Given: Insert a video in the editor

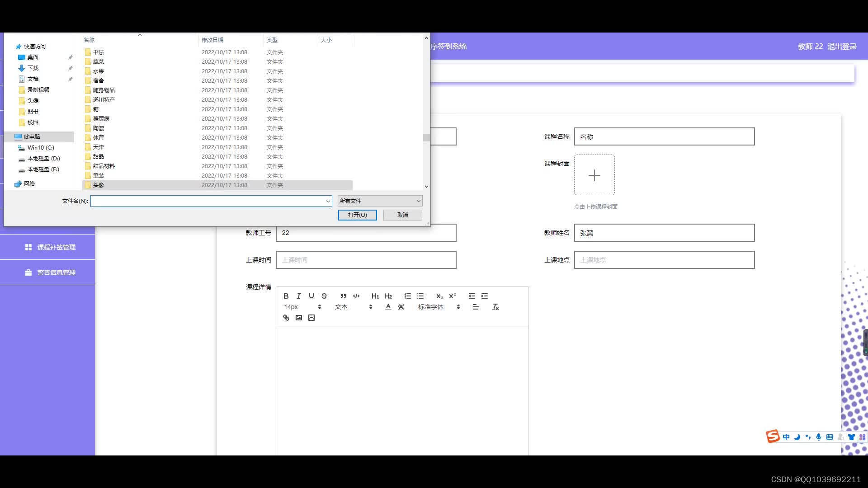Looking at the screenshot, I should point(311,318).
